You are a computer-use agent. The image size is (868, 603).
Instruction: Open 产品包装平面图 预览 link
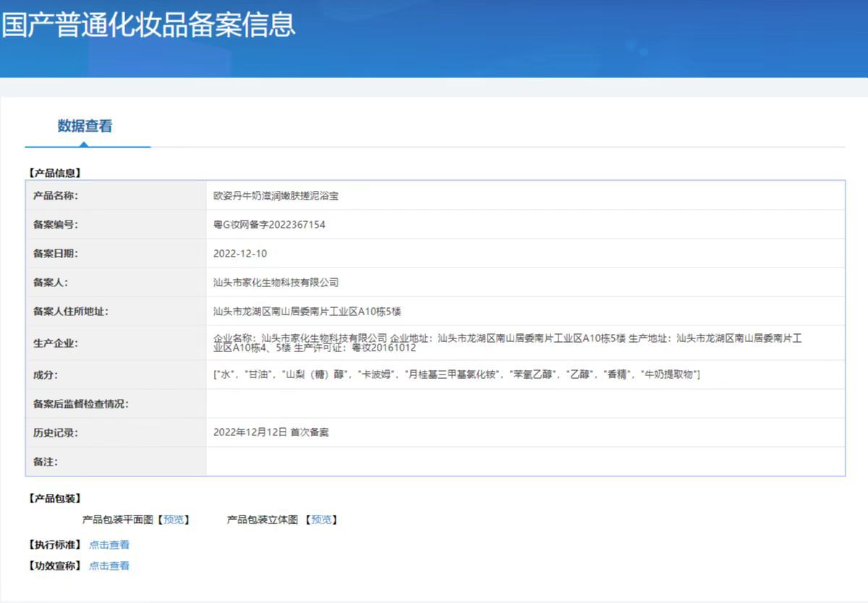(x=174, y=519)
